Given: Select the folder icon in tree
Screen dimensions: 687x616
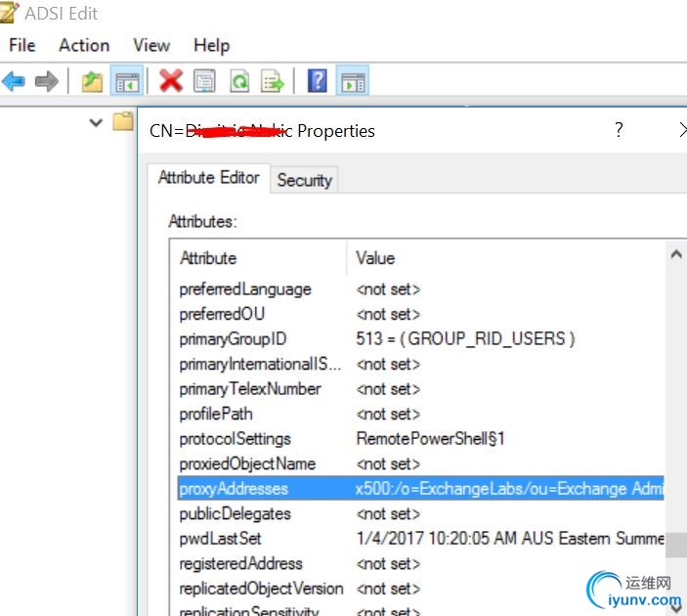Looking at the screenshot, I should [x=123, y=121].
